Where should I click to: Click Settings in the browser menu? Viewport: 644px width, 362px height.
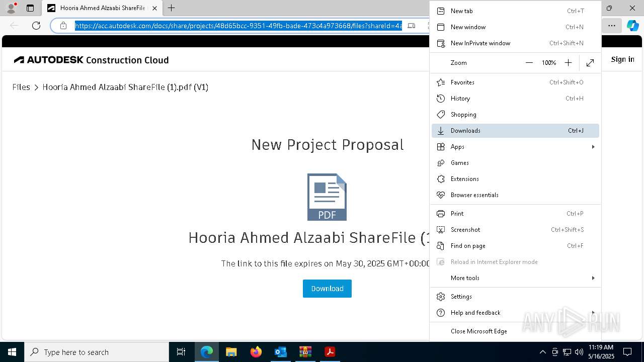pos(515,297)
